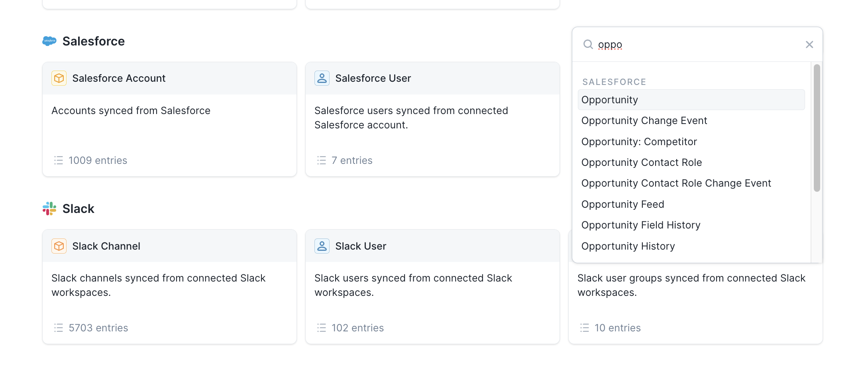
Task: Choose Opportunity Contact Role Change Event
Action: tap(676, 183)
